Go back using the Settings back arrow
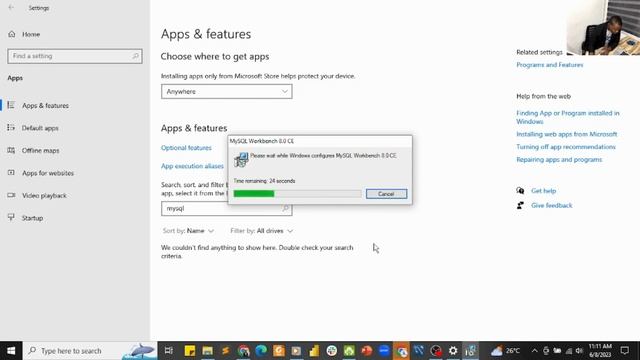This screenshot has height=360, width=640. pos(11,8)
